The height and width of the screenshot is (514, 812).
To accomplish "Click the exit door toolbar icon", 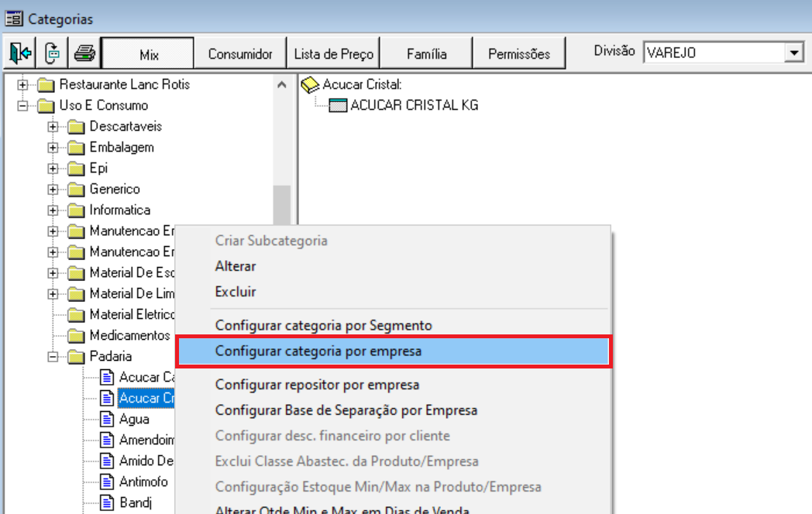I will (20, 53).
